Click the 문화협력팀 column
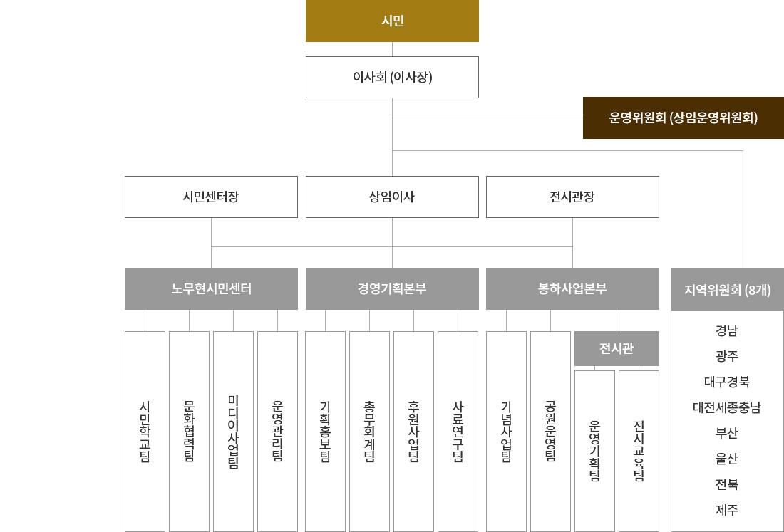The height and width of the screenshot is (532, 784). tap(189, 431)
